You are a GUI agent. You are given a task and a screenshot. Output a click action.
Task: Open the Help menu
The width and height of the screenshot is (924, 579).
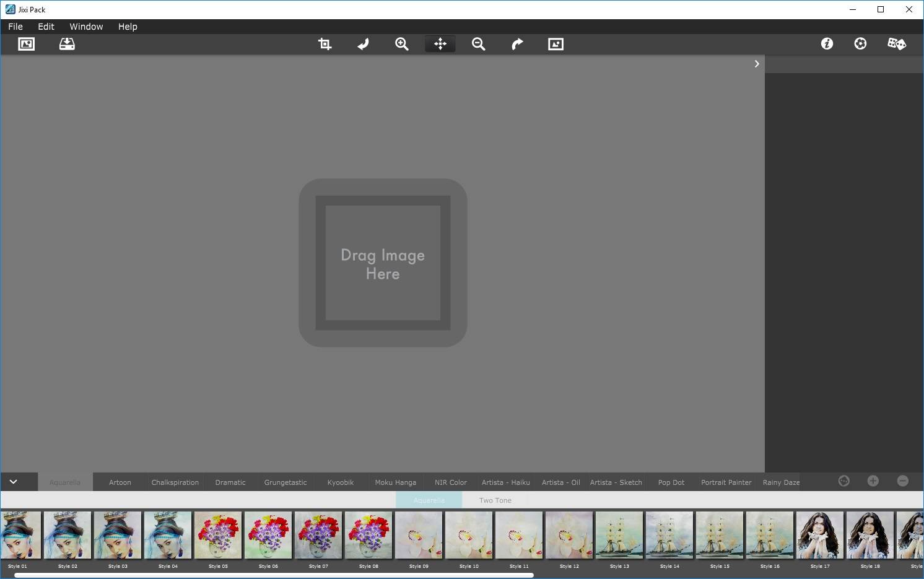click(x=128, y=27)
